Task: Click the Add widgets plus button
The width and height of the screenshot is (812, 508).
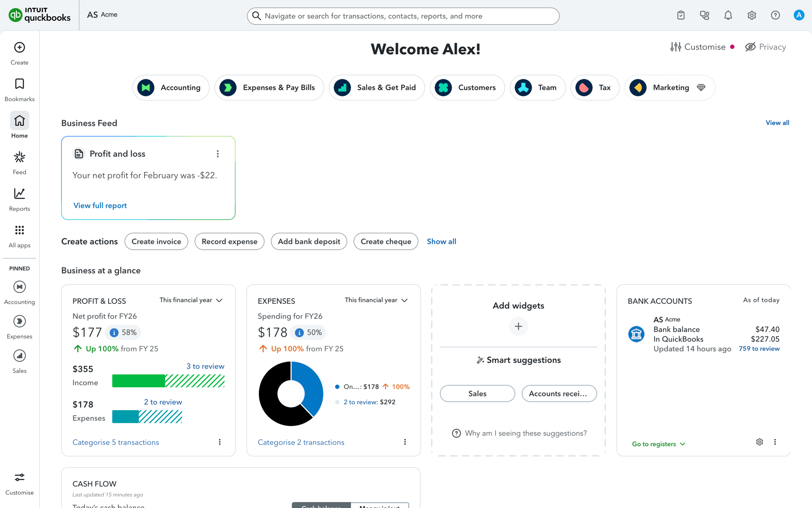Action: pos(518,326)
